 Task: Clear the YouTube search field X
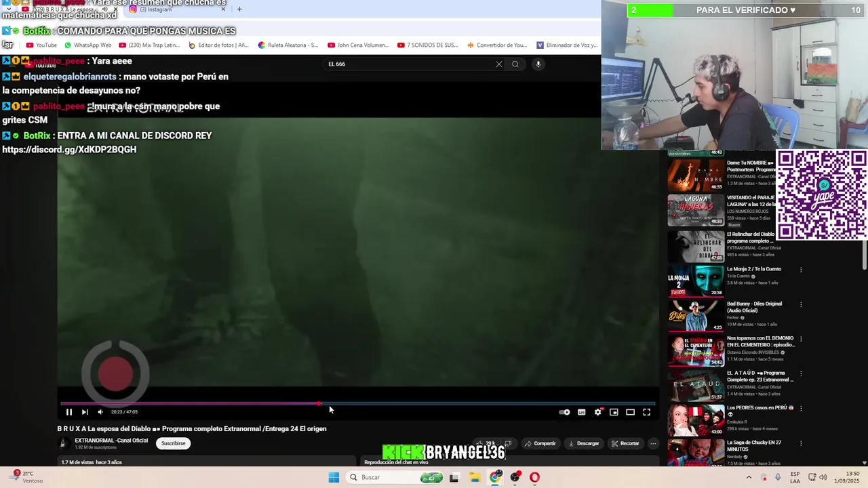pos(499,64)
